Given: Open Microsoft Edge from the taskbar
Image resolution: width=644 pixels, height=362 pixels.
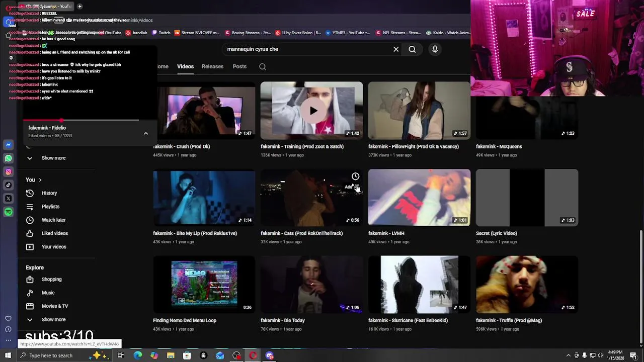Looking at the screenshot, I should [x=138, y=355].
